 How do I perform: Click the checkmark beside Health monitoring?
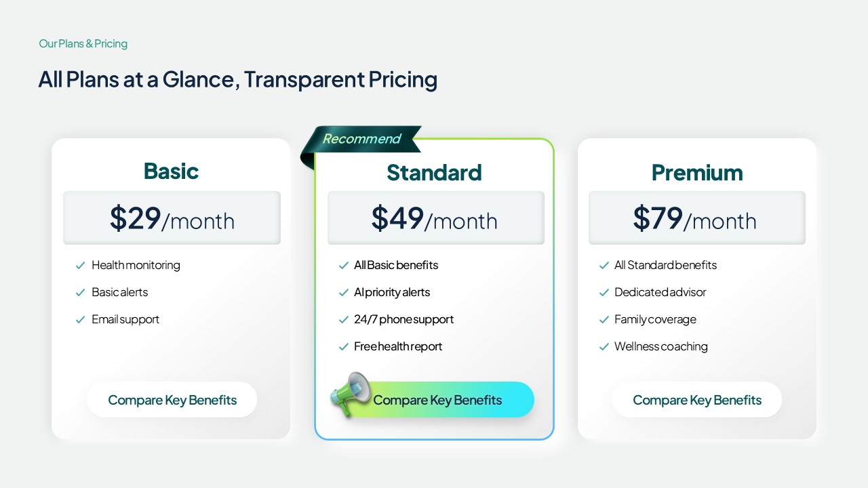tap(81, 266)
